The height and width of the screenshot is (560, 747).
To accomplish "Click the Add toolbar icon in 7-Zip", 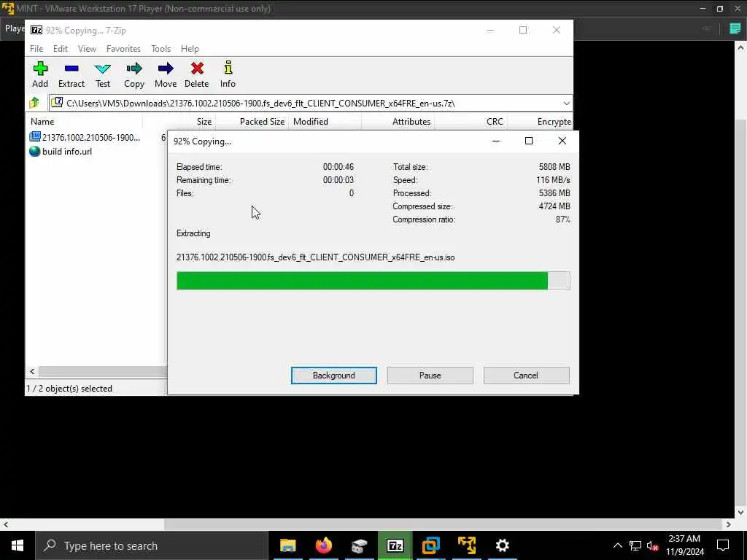I will (40, 74).
